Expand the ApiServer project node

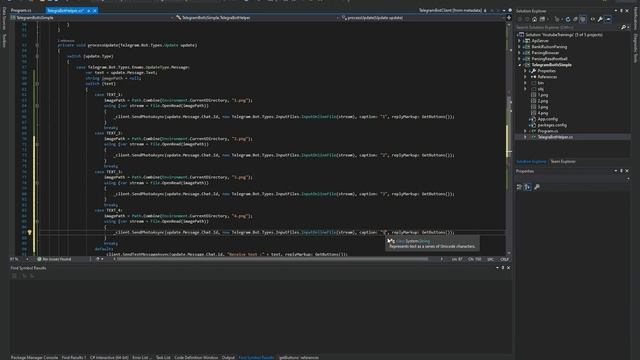520,41
